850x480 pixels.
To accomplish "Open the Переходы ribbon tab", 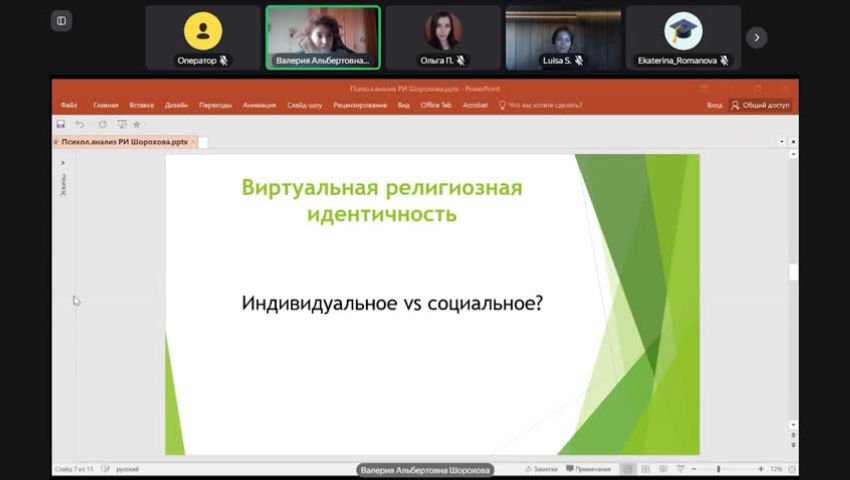I will pos(215,105).
